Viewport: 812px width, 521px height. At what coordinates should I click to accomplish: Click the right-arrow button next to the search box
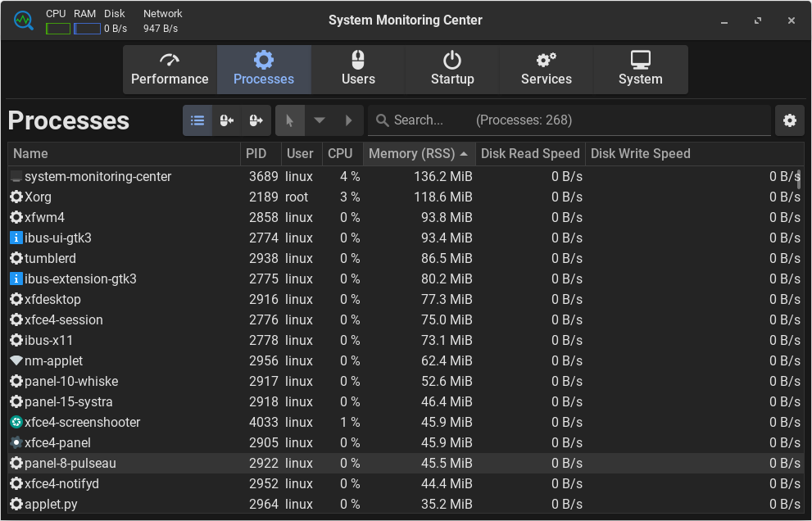[348, 120]
